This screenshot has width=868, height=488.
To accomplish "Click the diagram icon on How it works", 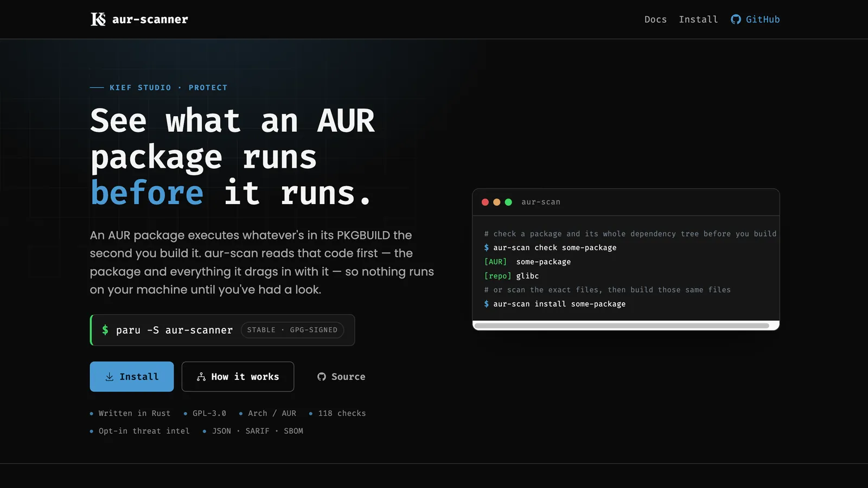I will 201,377.
